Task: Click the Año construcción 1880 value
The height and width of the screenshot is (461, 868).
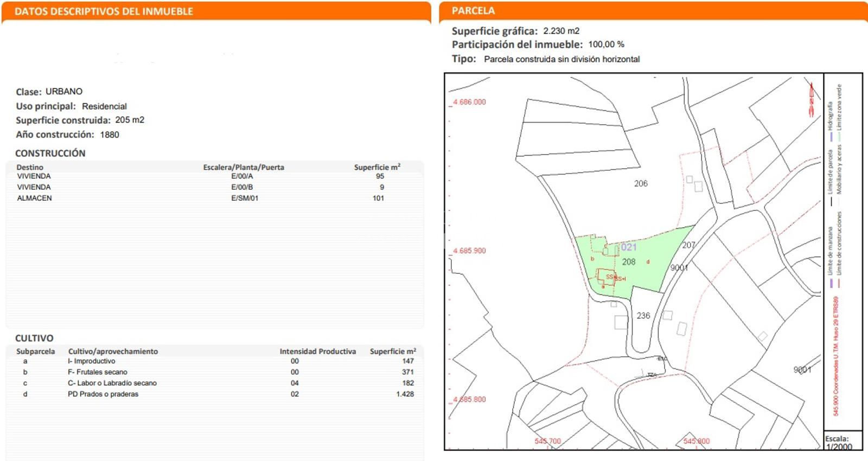Action: (x=109, y=135)
